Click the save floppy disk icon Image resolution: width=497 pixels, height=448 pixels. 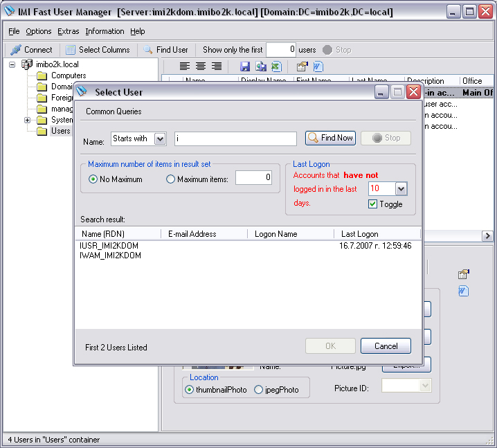pyautogui.click(x=245, y=66)
